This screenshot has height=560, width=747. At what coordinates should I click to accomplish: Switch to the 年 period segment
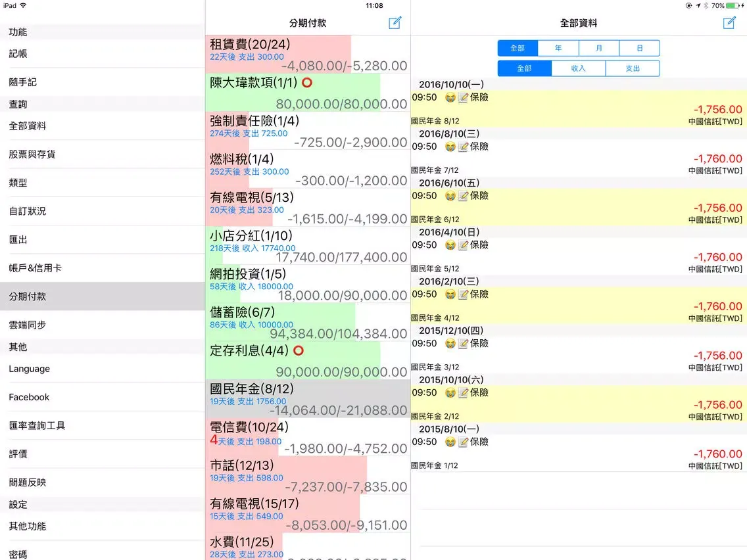pos(558,48)
